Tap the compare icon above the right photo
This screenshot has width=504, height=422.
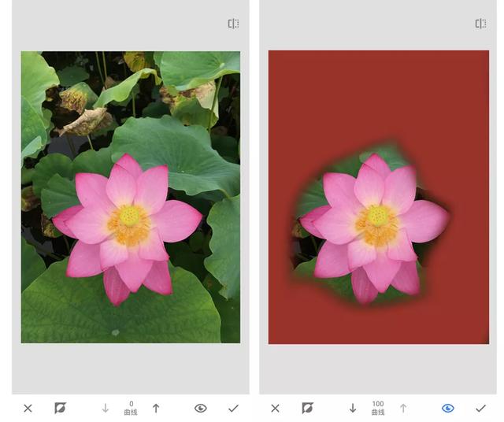(x=480, y=24)
